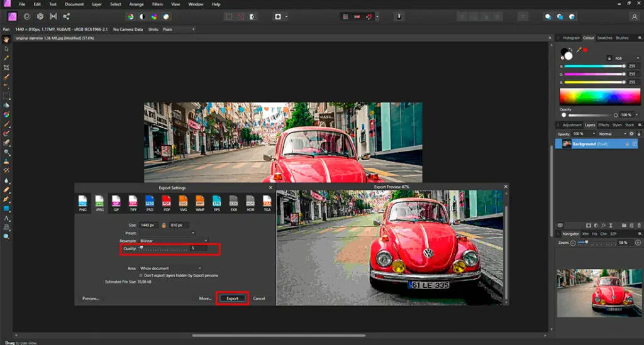This screenshot has width=644, height=345.
Task: Apply Auto Colours from toolbar
Action: 154,17
